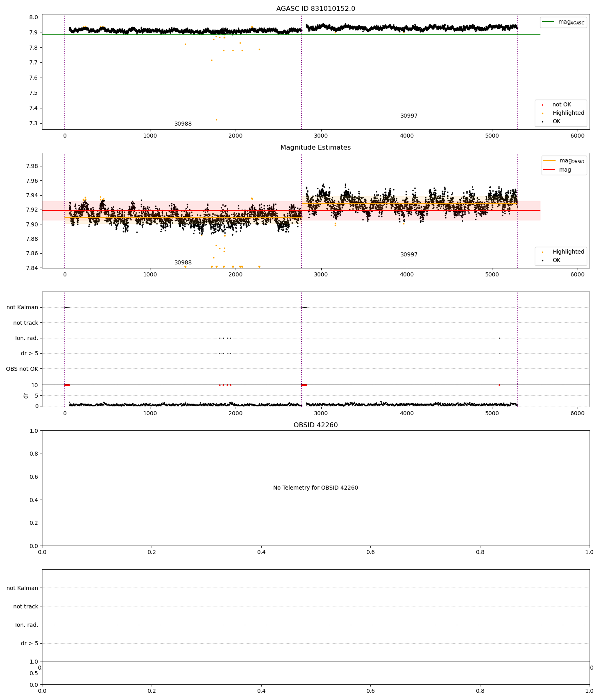Screen dimensions: 600x700
Task: Click the 'dr > 5' label in the empty bottom plot
Action: click(x=30, y=643)
